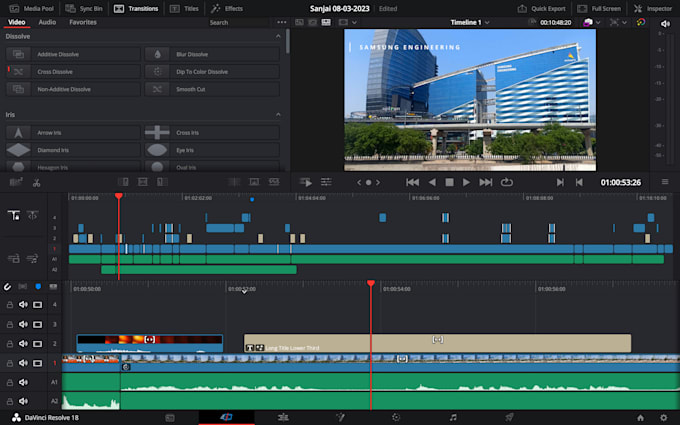680x425 pixels.
Task: Click the fast review icon under viewer
Action: point(306,182)
